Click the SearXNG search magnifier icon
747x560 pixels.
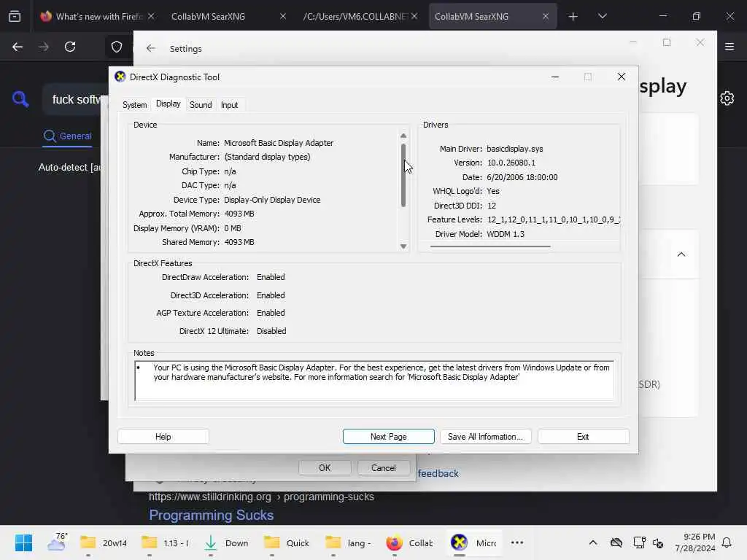tap(20, 99)
